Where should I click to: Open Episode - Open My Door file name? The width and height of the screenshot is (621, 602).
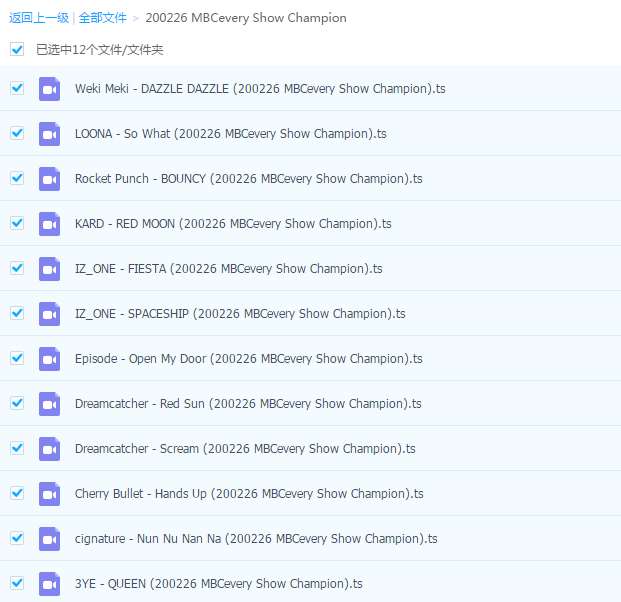coord(249,359)
